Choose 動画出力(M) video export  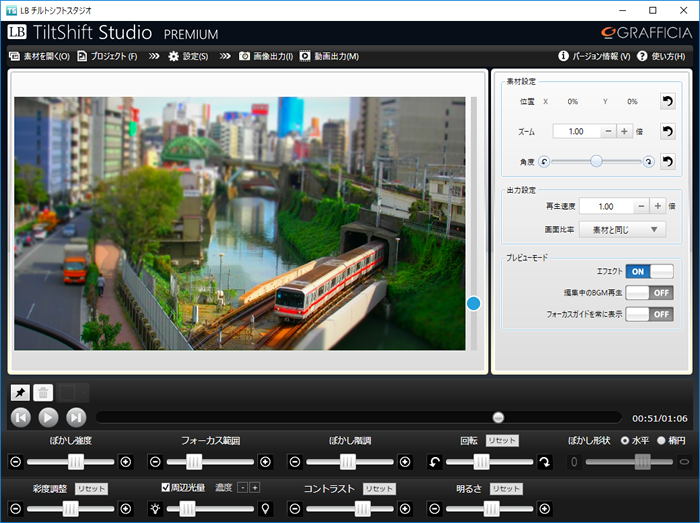tap(329, 56)
